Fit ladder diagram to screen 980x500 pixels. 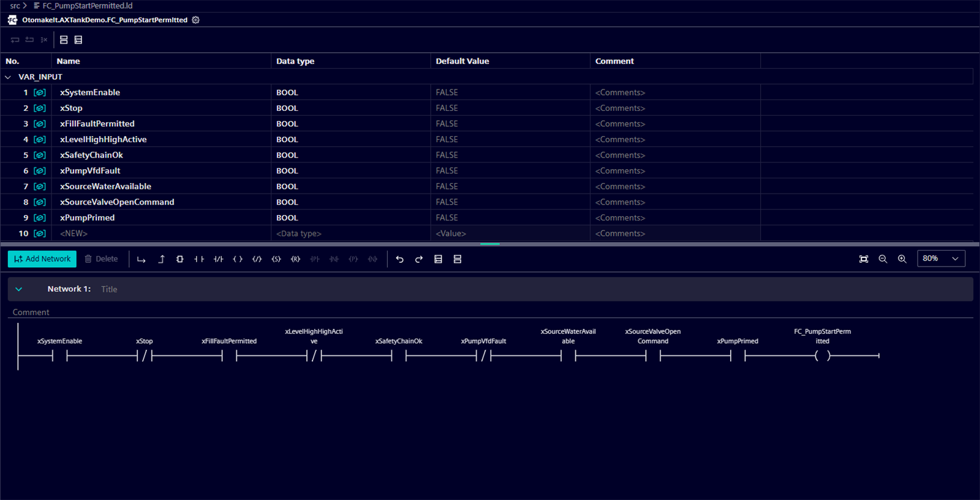click(864, 259)
